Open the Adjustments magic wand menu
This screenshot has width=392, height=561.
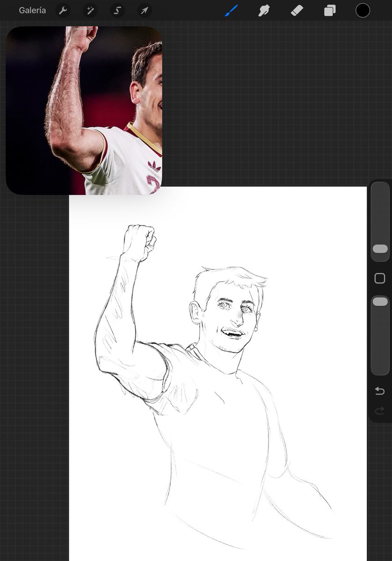90,11
